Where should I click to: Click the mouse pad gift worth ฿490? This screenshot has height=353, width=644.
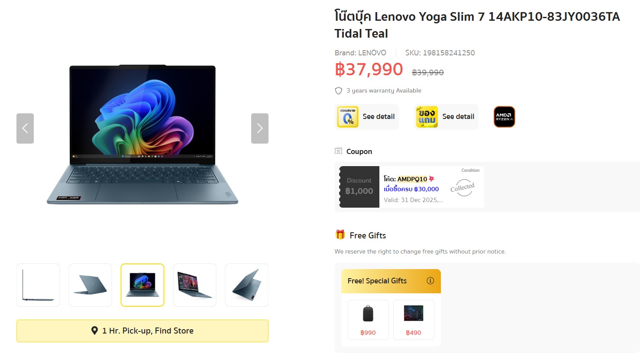click(x=414, y=320)
